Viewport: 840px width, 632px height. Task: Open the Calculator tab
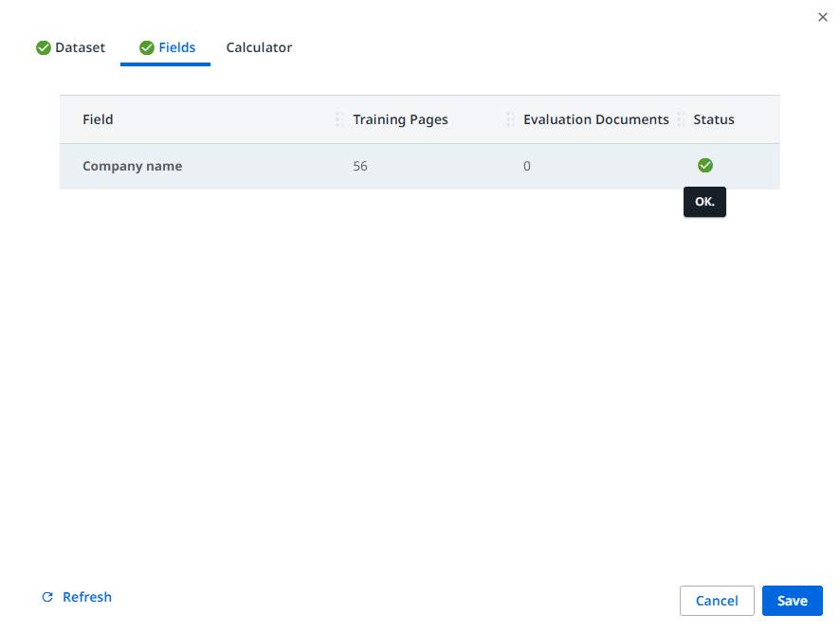259,47
